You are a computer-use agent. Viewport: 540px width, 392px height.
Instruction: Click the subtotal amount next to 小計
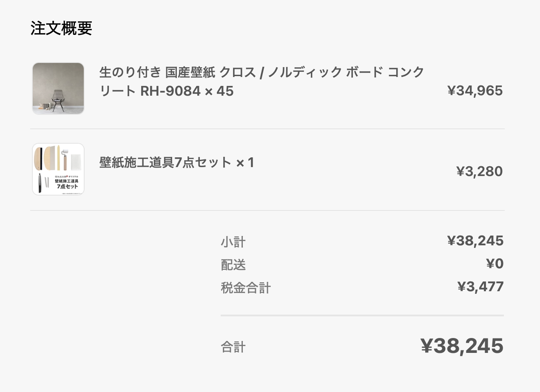coord(475,241)
